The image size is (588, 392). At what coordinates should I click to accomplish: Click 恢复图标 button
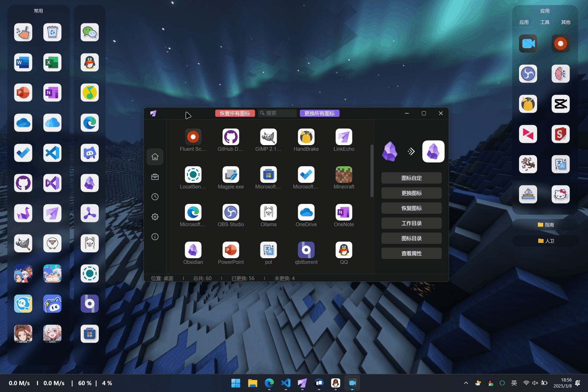tap(412, 208)
